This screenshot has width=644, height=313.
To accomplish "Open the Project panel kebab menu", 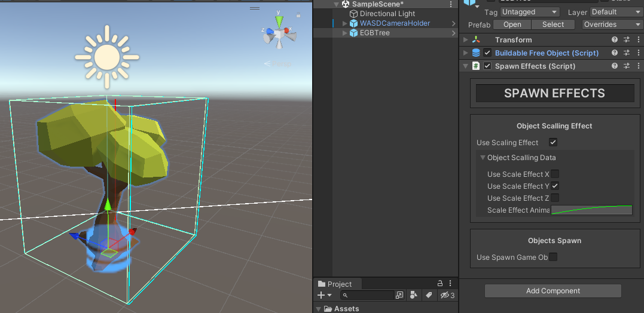I will click(450, 284).
